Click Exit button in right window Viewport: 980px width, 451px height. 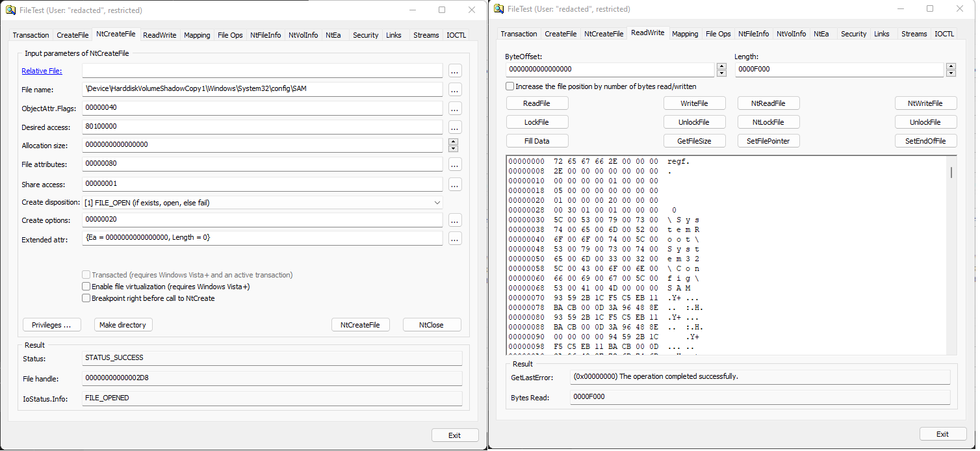(x=943, y=434)
